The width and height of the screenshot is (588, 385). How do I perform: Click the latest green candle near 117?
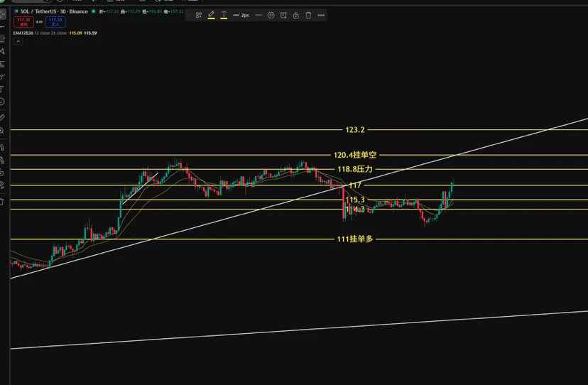(x=452, y=187)
